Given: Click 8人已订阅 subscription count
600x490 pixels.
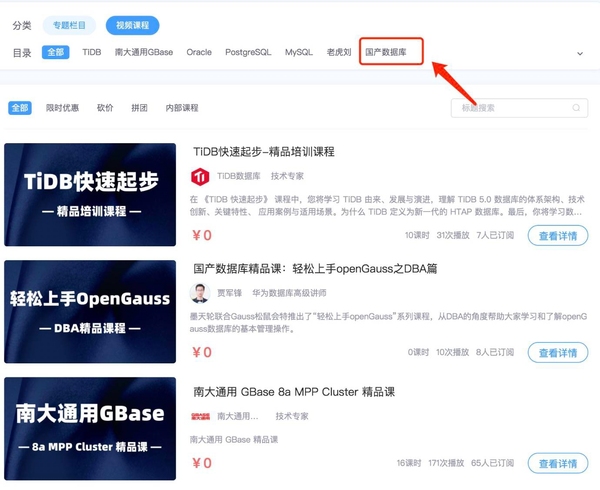Looking at the screenshot, I should tap(495, 352).
